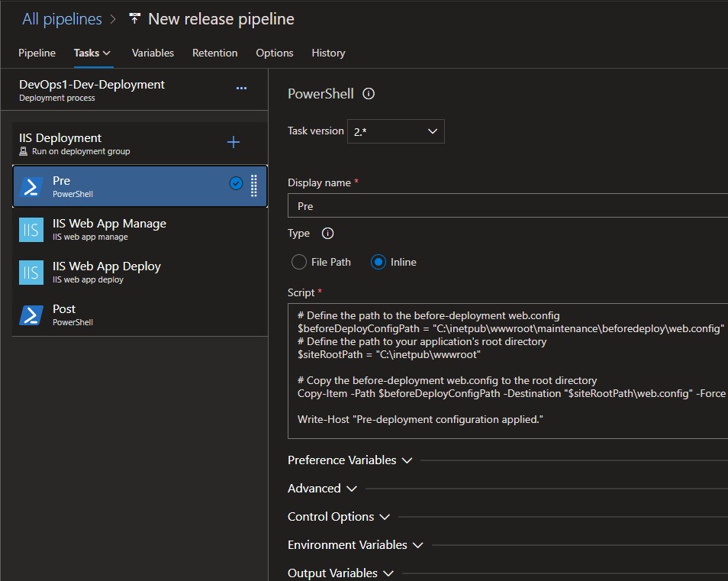
Task: Click the Pre task PowerShell icon
Action: click(x=31, y=187)
